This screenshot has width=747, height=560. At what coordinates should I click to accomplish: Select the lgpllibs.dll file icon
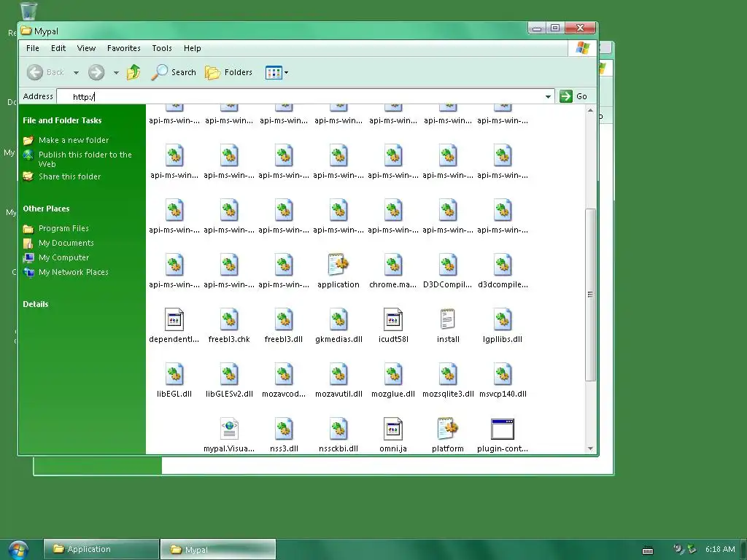pos(503,319)
